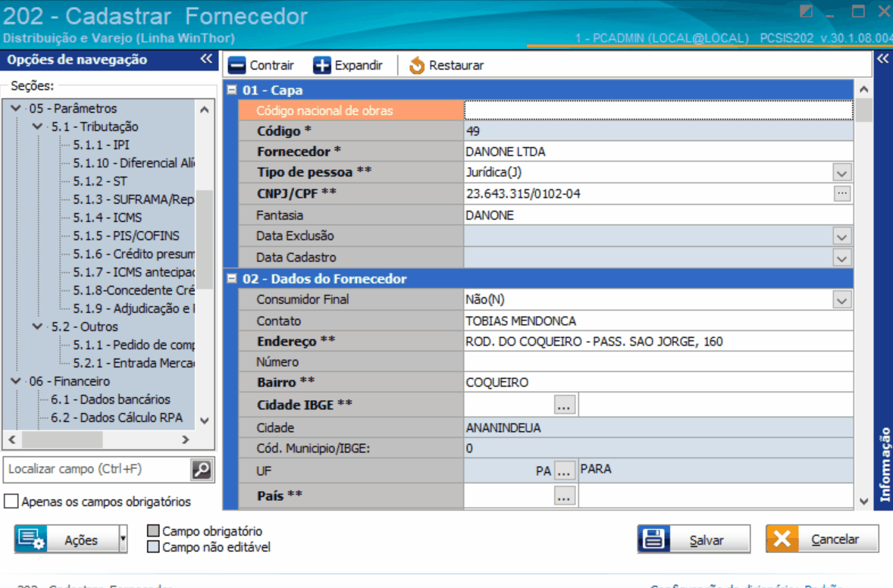
Task: Collapse the 01 - Capa section
Action: click(x=232, y=90)
